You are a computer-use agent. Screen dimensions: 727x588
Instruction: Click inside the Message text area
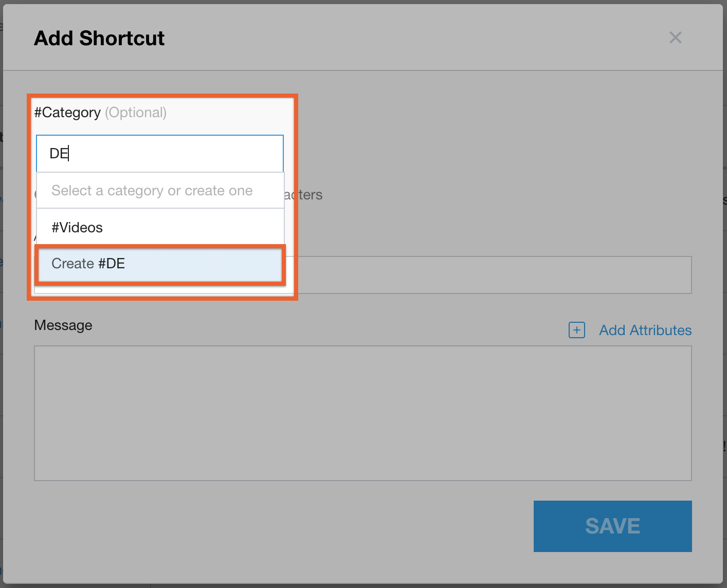tap(362, 413)
